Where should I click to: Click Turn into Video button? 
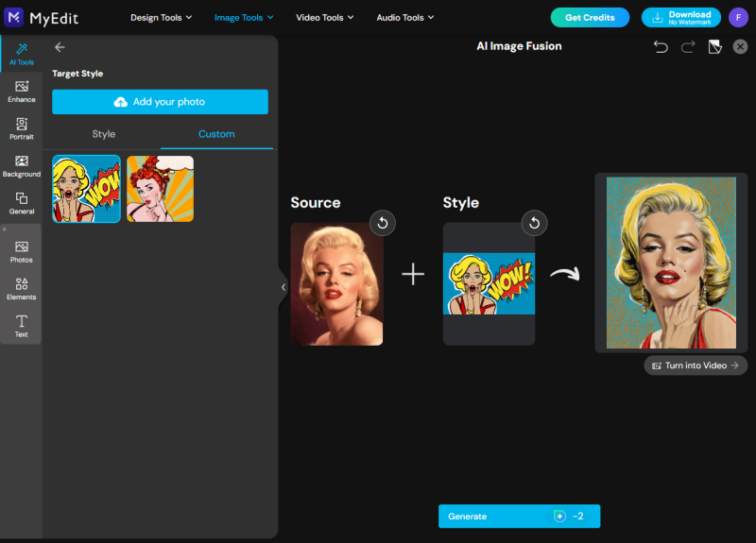[696, 365]
